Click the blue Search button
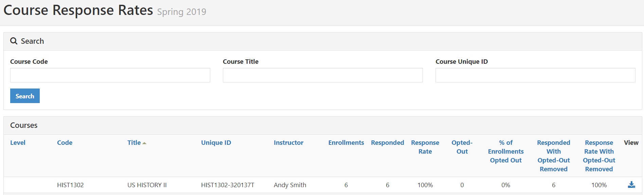The height and width of the screenshot is (195, 644). (x=25, y=96)
